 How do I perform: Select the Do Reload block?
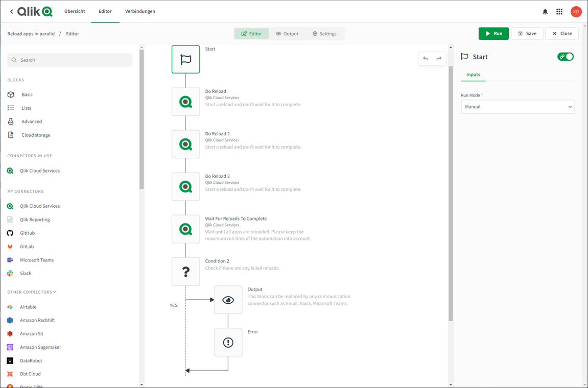[x=185, y=102]
